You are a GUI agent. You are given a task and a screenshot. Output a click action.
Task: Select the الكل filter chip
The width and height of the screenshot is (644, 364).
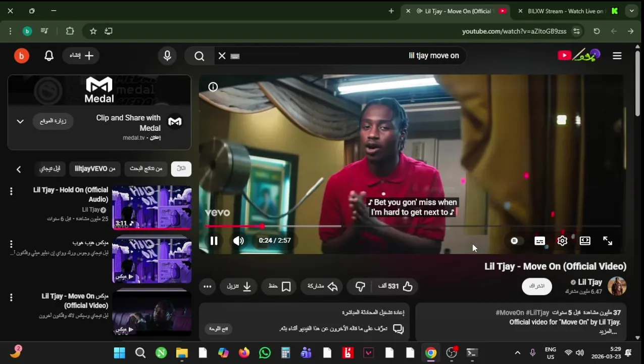181,169
